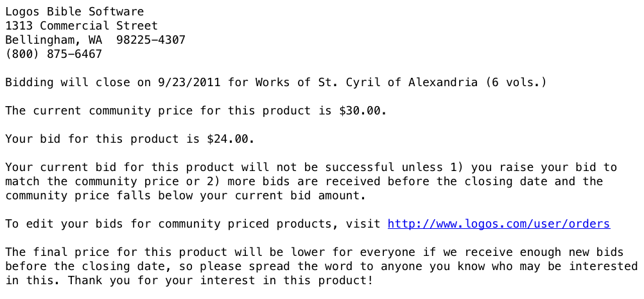Image resolution: width=644 pixels, height=299 pixels.
Task: Click the "The final price" sentence start
Action: pyautogui.click(x=57, y=252)
